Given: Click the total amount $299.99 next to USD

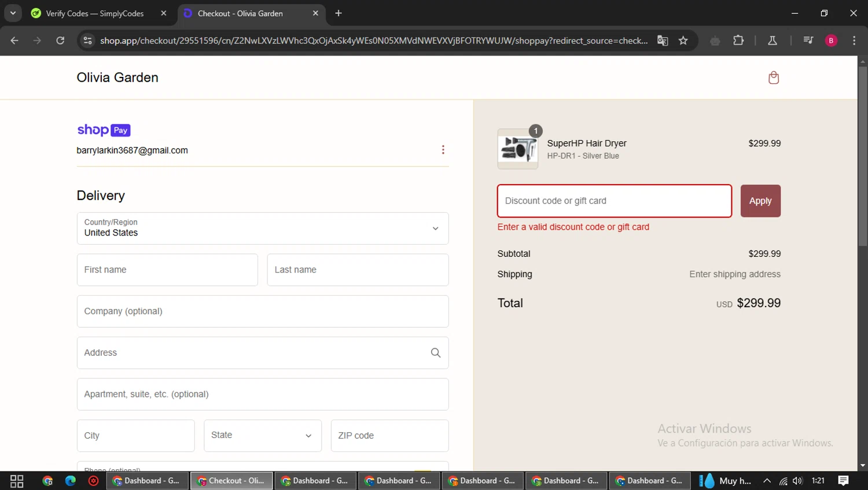Looking at the screenshot, I should pos(759,303).
